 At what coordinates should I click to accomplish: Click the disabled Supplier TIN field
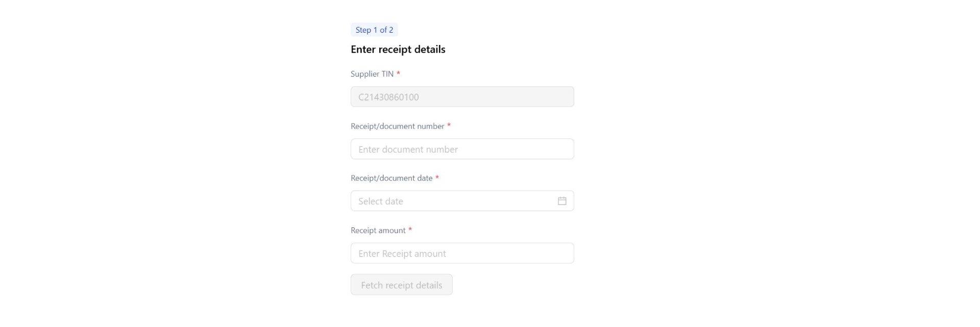pos(462,97)
